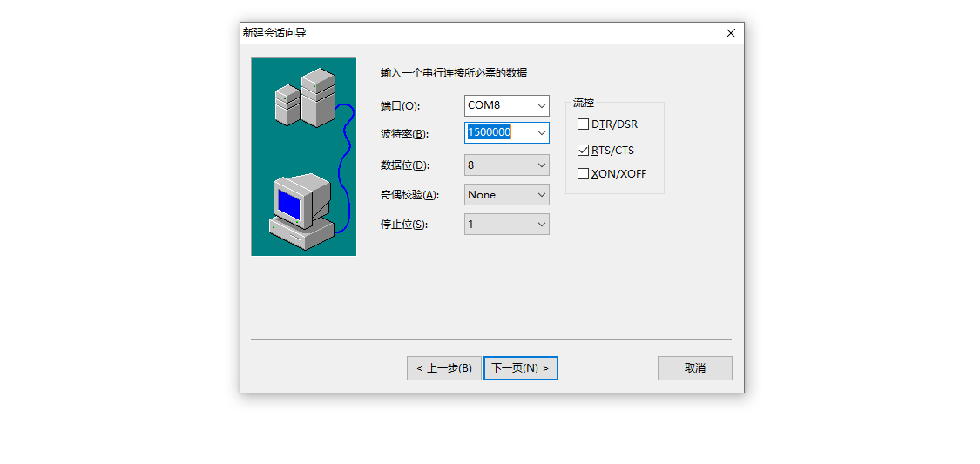Open the 奇偶校验 None dropdown
Screen dimensions: 980x464
tap(507, 195)
